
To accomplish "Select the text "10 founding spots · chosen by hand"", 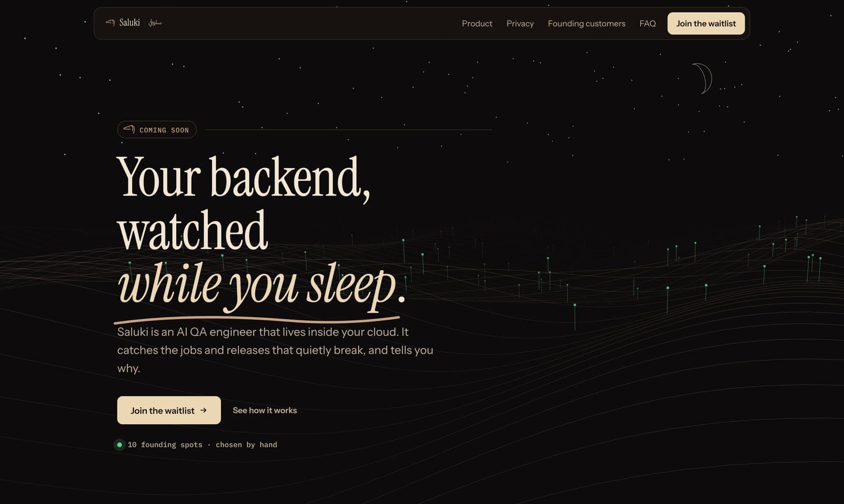I will point(202,445).
